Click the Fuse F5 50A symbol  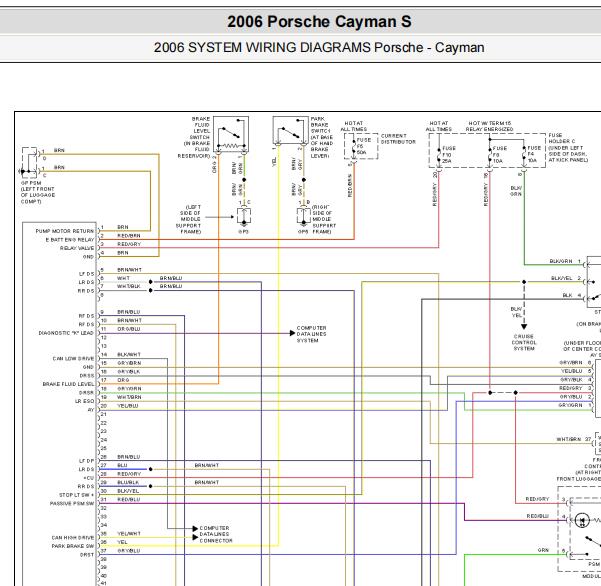[354, 146]
